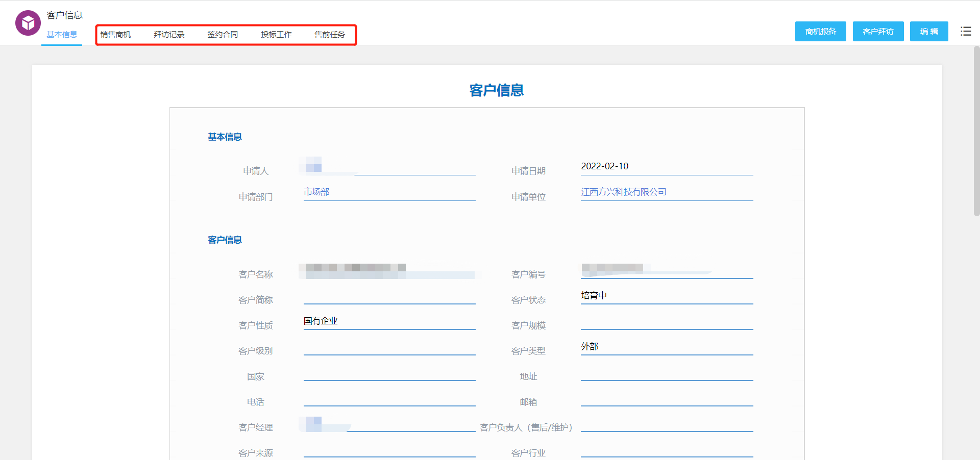Switch to the 基本信息 tab
Screen dimensions: 980x460
coord(62,34)
